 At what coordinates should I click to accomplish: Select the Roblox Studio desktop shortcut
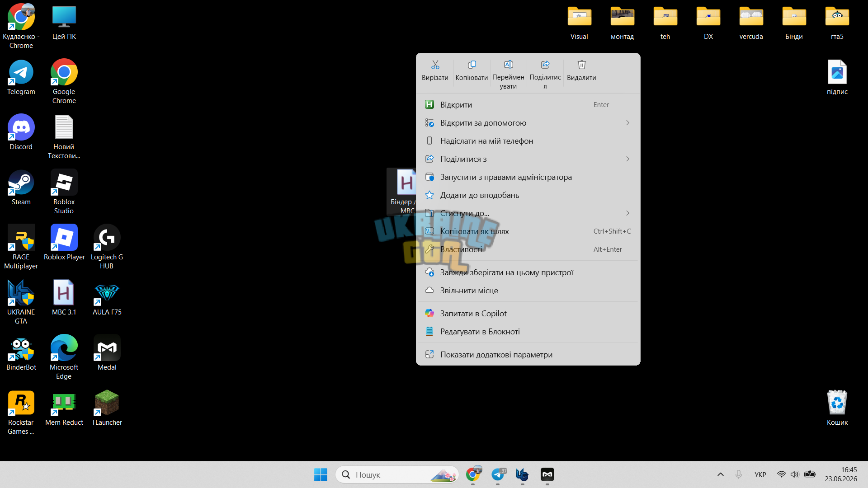(64, 192)
